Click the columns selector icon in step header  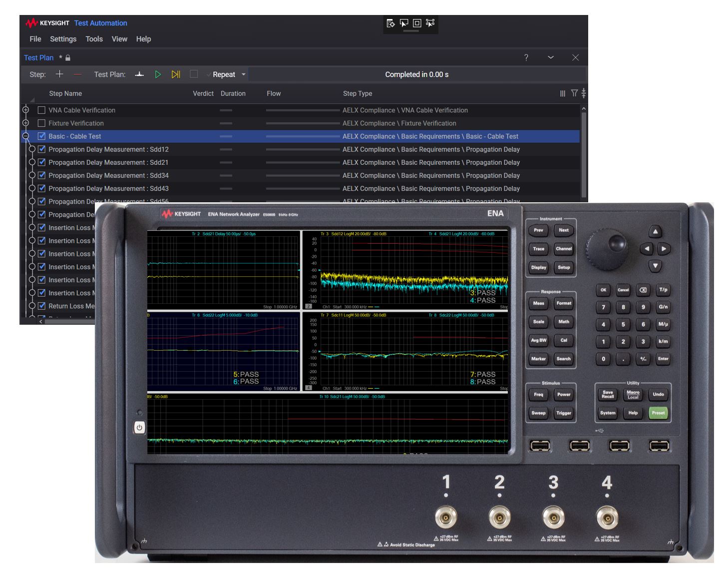tap(563, 93)
